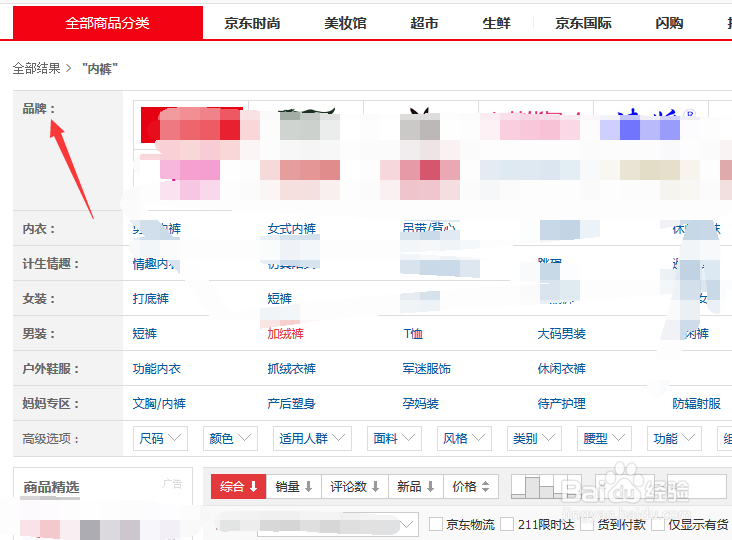732x540 pixels.
Task: Go to 京东时尚 tab
Action: pyautogui.click(x=252, y=23)
